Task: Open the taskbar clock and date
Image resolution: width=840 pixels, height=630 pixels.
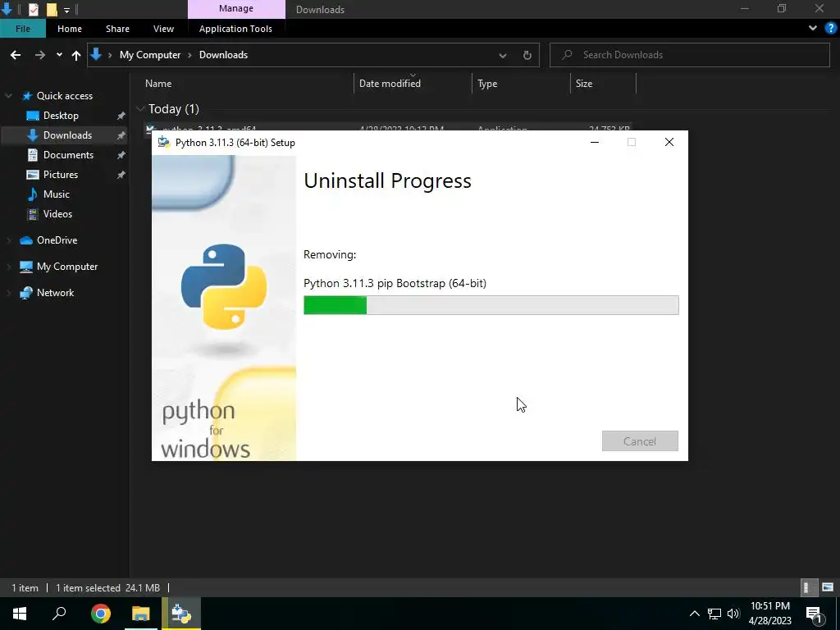Action: click(769, 614)
